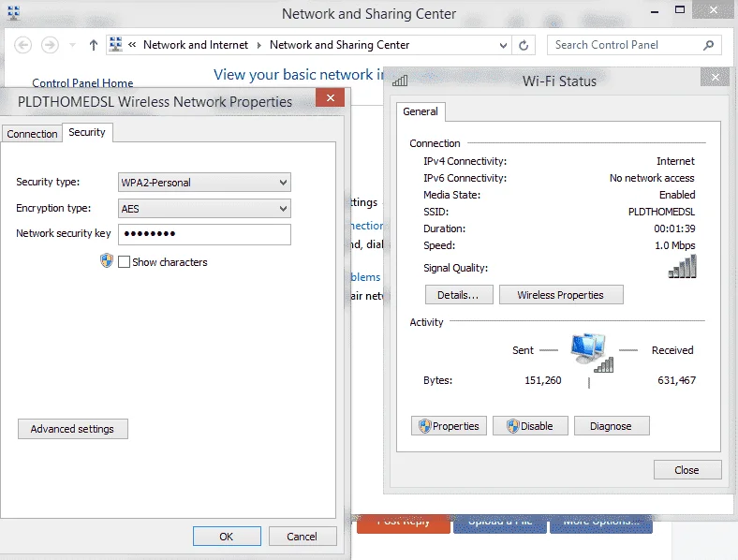Click Close button in Wi-Fi Status
The image size is (738, 560).
coord(687,470)
